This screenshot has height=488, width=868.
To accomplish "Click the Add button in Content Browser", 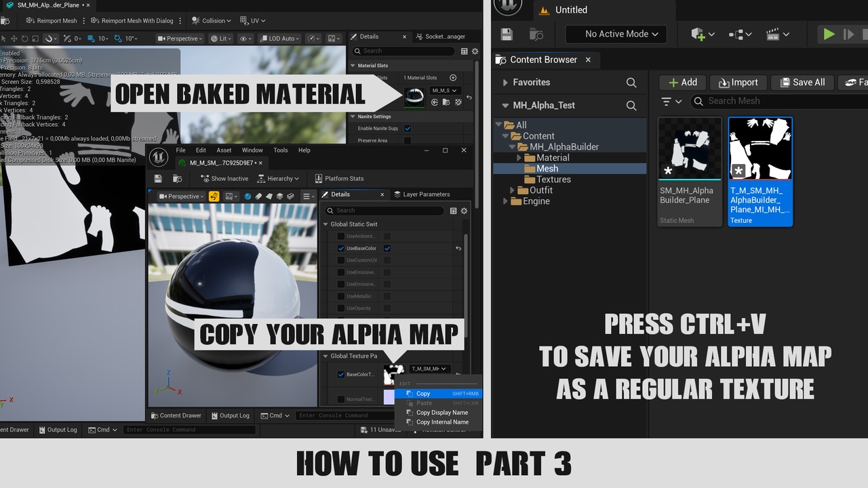I will click(682, 82).
